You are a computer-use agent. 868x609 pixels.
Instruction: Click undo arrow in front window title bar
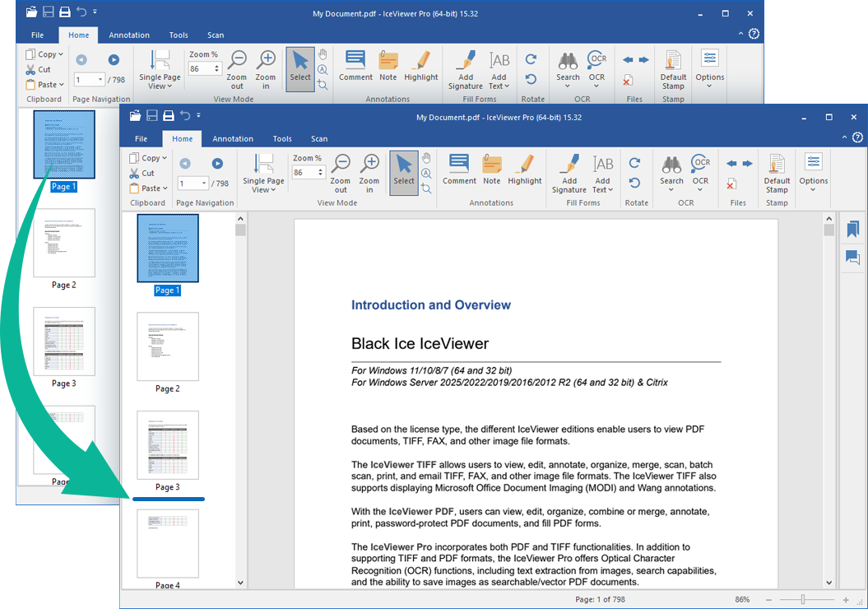click(185, 116)
